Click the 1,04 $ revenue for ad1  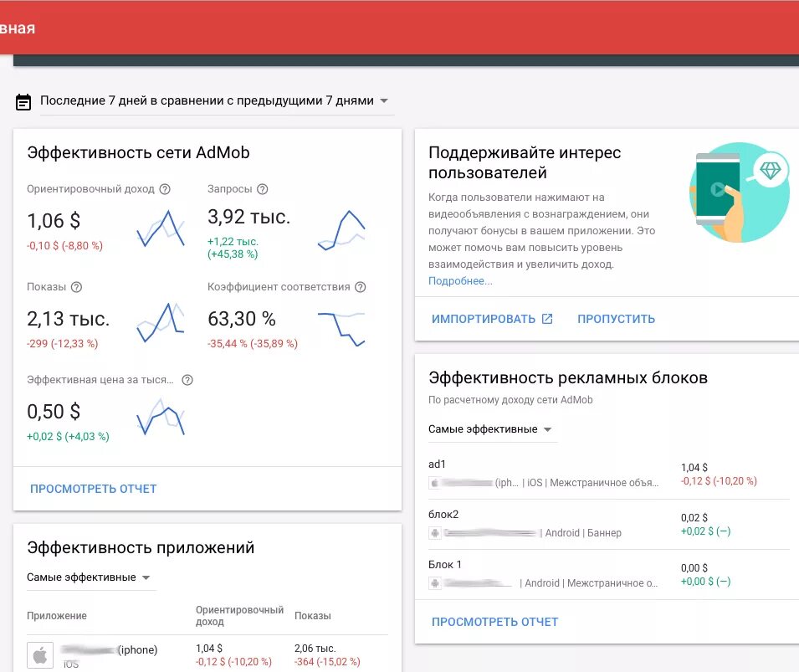[x=694, y=468]
